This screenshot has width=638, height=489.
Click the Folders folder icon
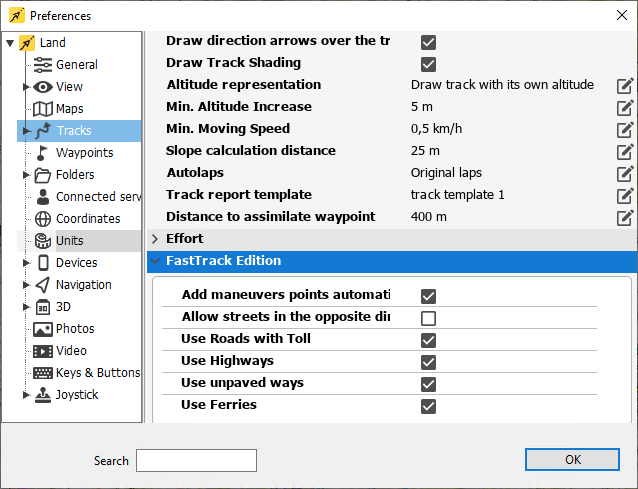click(x=42, y=175)
